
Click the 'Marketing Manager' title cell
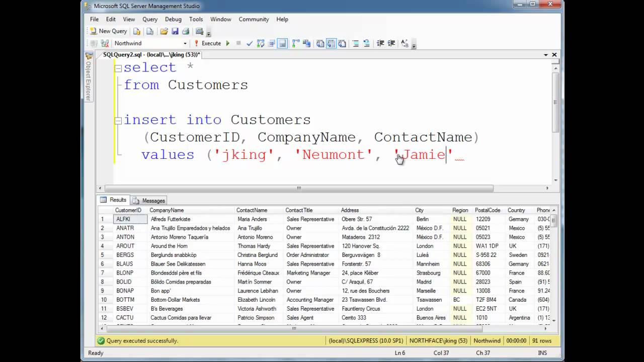(x=312, y=273)
